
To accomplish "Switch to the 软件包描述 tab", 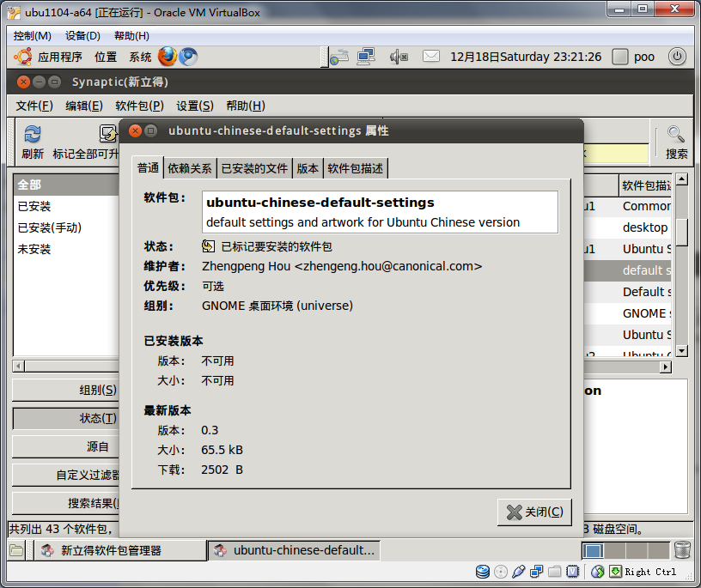I will click(356, 168).
